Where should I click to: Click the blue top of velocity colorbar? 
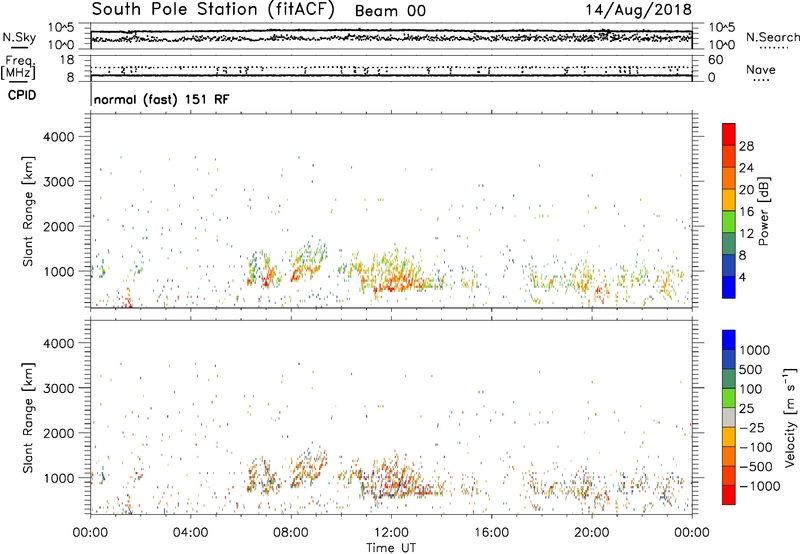[729, 340]
